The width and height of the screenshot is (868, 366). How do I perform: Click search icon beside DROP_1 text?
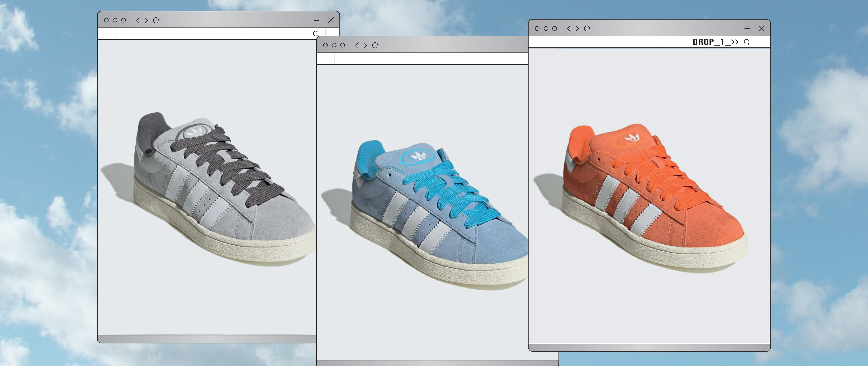pyautogui.click(x=747, y=42)
